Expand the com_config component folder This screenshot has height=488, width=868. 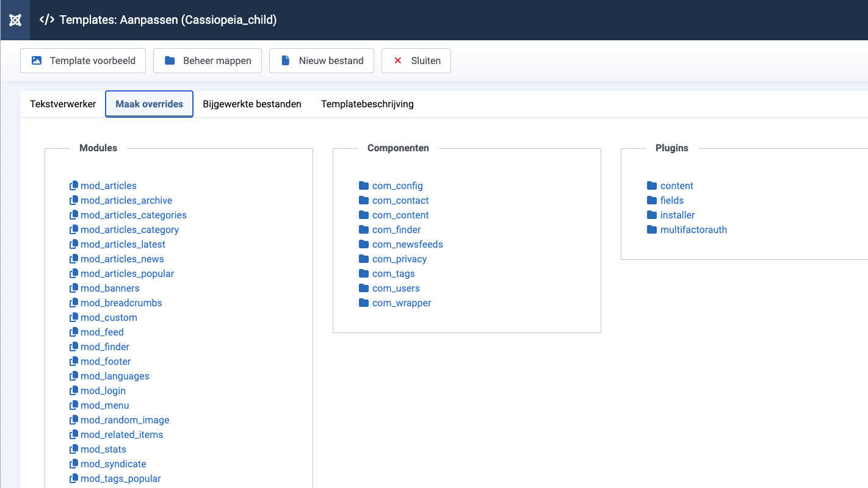click(397, 185)
